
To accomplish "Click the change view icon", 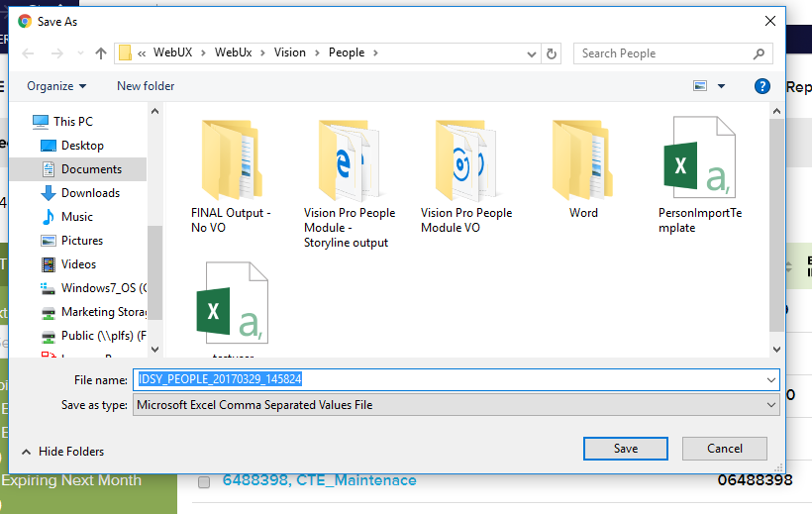I will coord(701,86).
